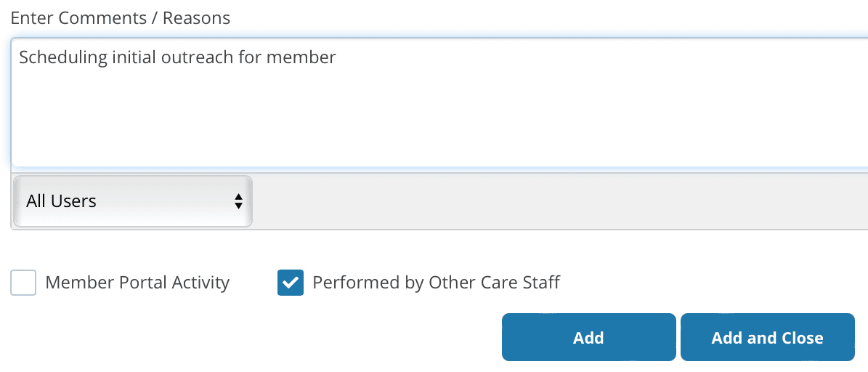Click the gray bar right of All Users

tap(559, 201)
